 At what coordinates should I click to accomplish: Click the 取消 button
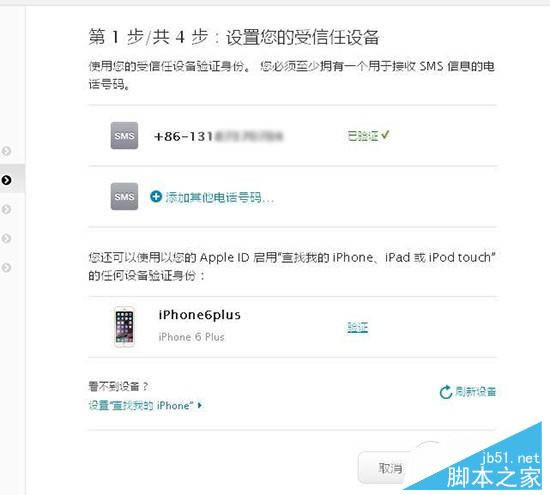coord(389,468)
